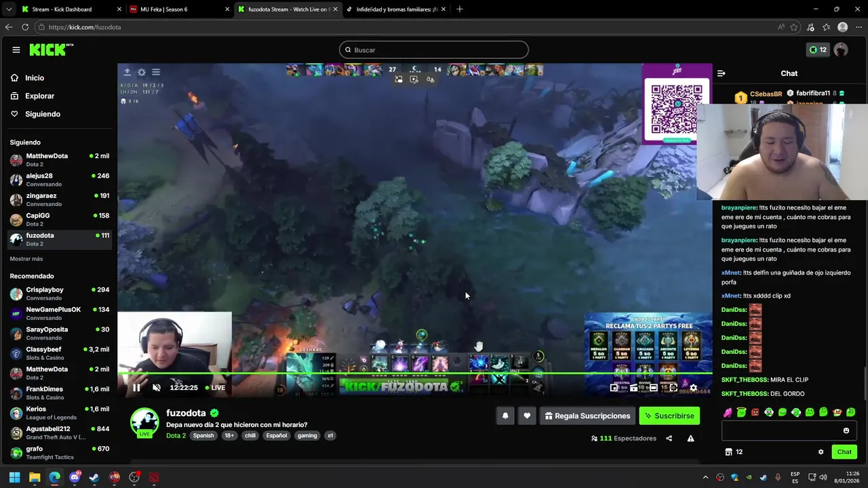The width and height of the screenshot is (868, 488).
Task: Click chat user CSebasBR top gifter
Action: coord(766,94)
